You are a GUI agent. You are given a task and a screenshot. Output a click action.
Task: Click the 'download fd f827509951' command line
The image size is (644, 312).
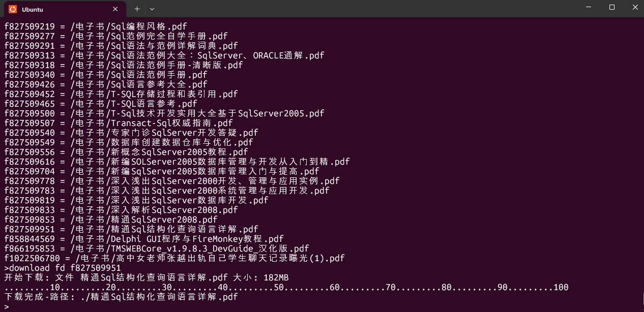tap(63, 268)
